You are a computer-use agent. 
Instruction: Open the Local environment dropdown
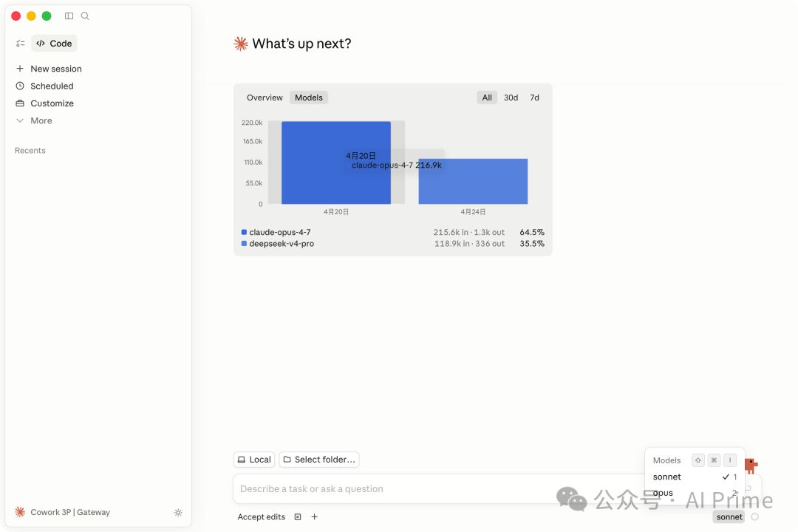click(x=254, y=460)
